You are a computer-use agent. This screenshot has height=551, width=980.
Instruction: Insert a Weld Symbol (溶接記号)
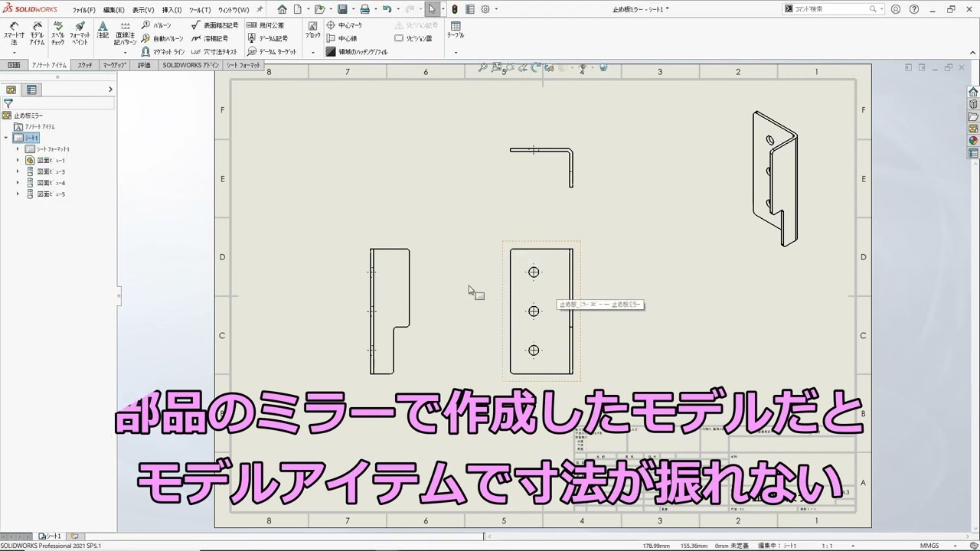[210, 38]
